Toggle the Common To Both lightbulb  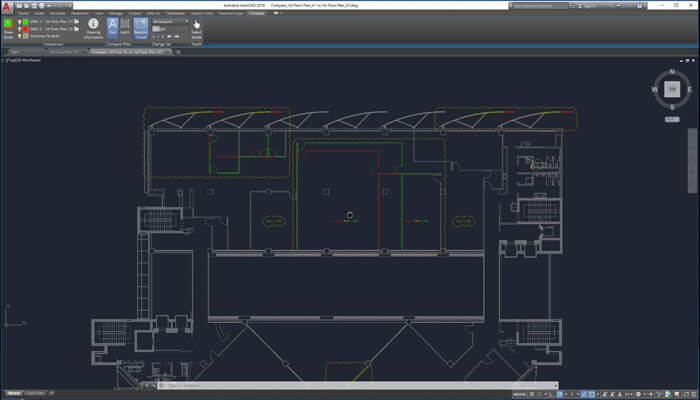point(21,36)
